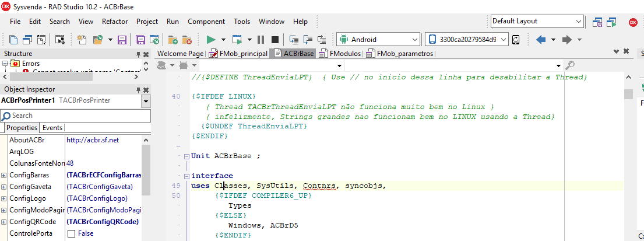
Task: Close the current editor tab
Action: click(627, 51)
